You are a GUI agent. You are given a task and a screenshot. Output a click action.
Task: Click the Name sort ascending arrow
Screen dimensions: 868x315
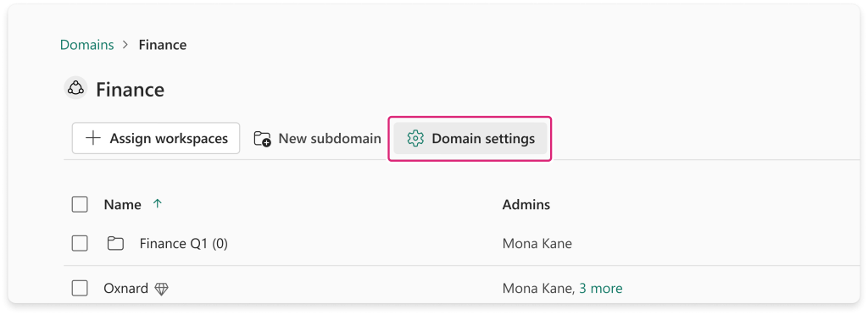157,204
